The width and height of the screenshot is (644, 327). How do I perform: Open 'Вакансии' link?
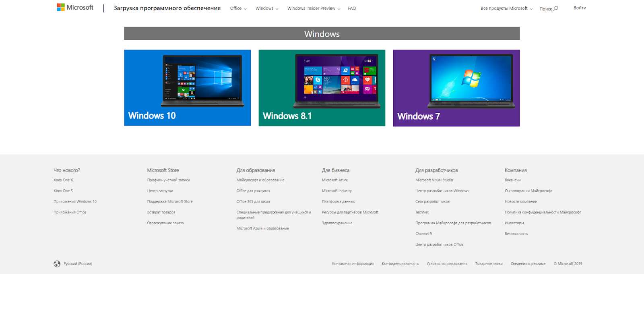pyautogui.click(x=513, y=180)
